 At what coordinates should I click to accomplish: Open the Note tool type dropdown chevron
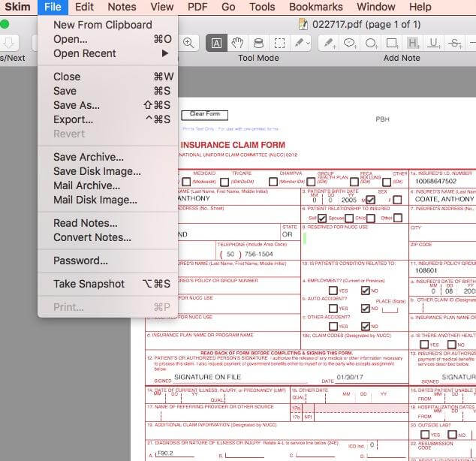pos(308,43)
